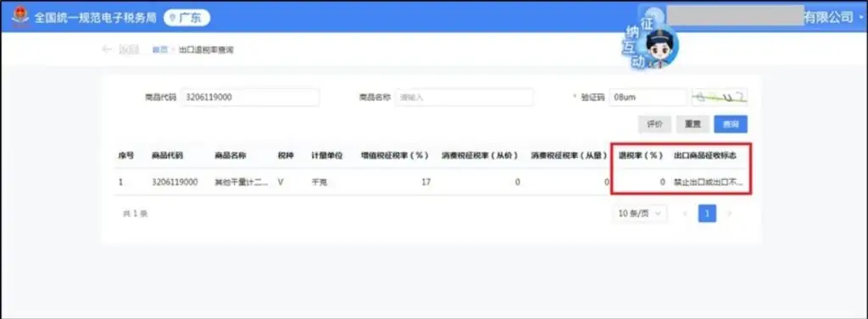Click the 商品代码 column header
This screenshot has height=319, width=868.
167,155
